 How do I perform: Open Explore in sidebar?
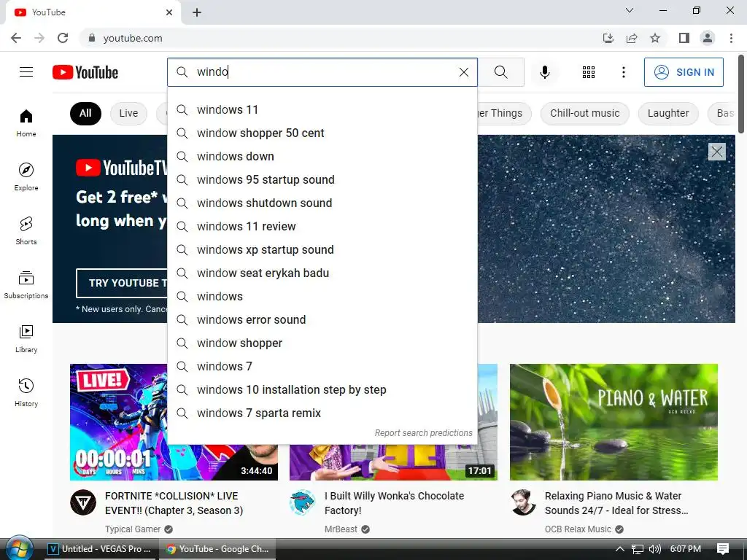click(x=26, y=176)
